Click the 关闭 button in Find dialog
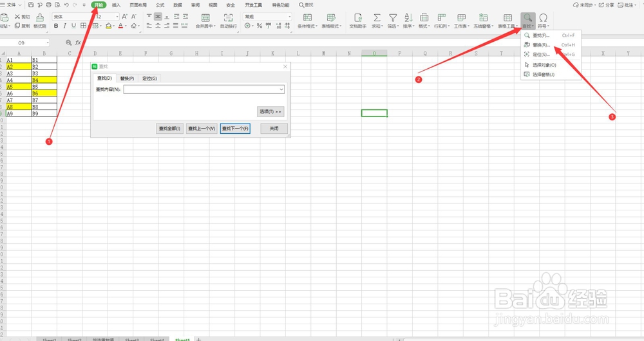 pyautogui.click(x=274, y=129)
